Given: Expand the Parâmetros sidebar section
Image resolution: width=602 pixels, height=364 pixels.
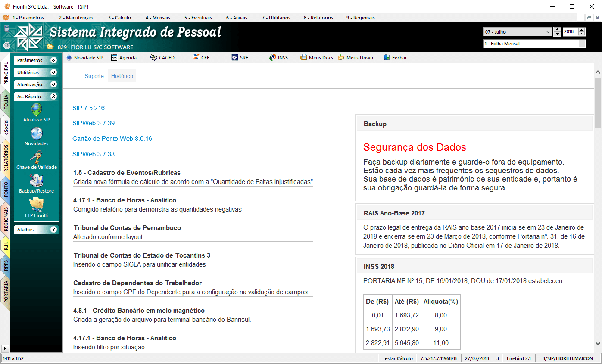Looking at the screenshot, I should coord(53,60).
